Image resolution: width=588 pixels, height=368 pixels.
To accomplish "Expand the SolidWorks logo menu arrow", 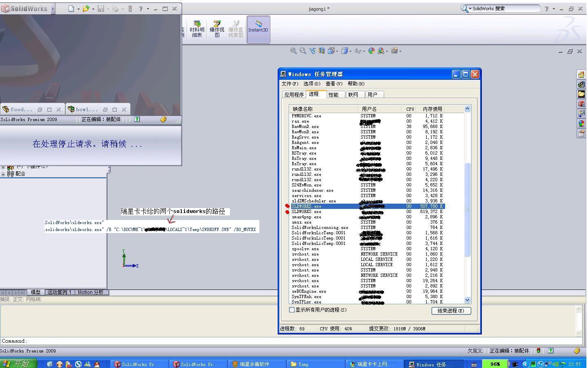I will point(53,9).
